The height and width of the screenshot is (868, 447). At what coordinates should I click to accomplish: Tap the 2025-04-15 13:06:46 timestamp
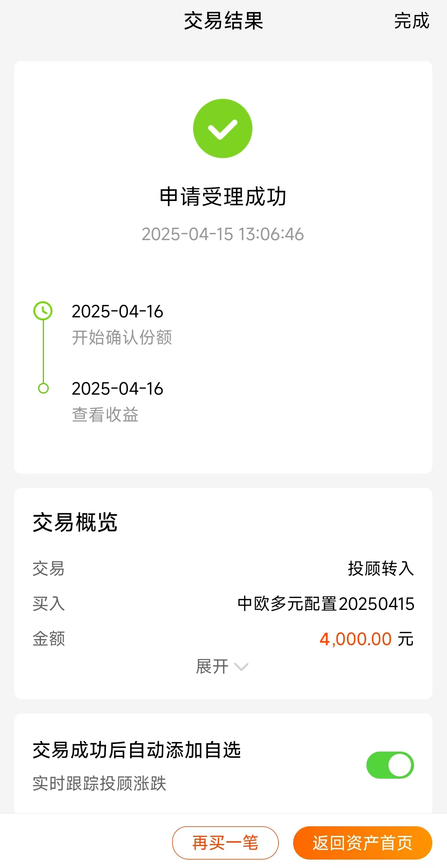click(223, 234)
